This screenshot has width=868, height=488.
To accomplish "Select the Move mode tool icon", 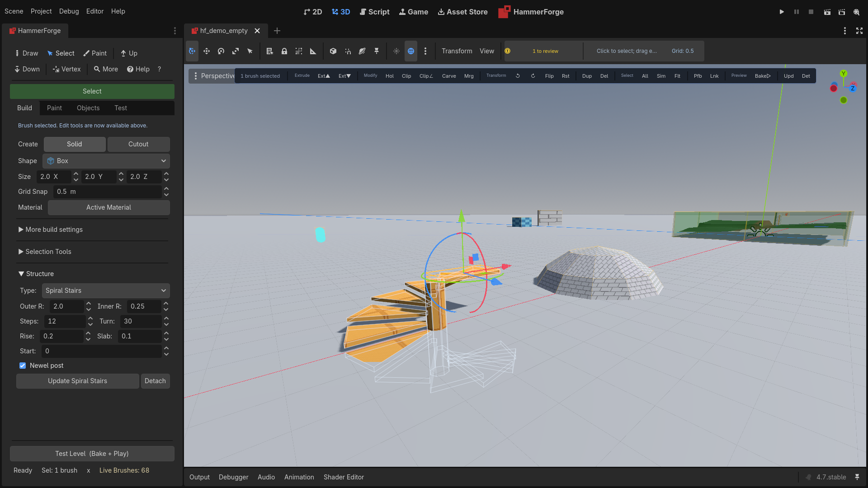I will coord(207,51).
